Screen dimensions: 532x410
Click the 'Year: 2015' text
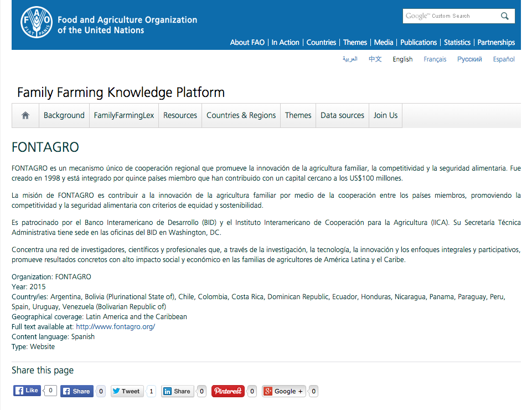(x=28, y=286)
